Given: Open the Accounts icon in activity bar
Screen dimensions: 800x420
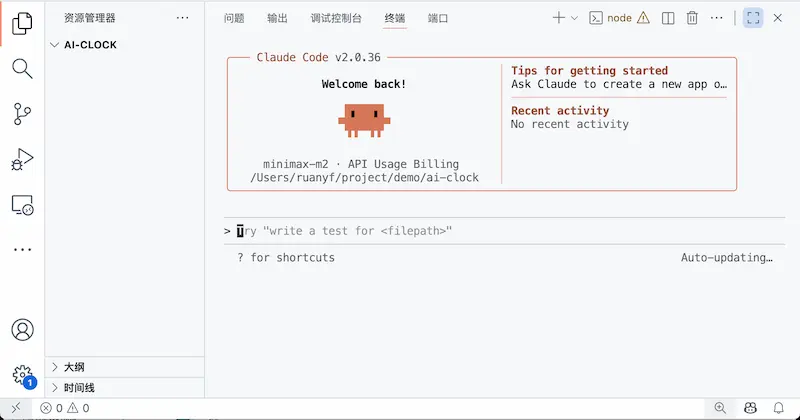Looking at the screenshot, I should pyautogui.click(x=22, y=330).
